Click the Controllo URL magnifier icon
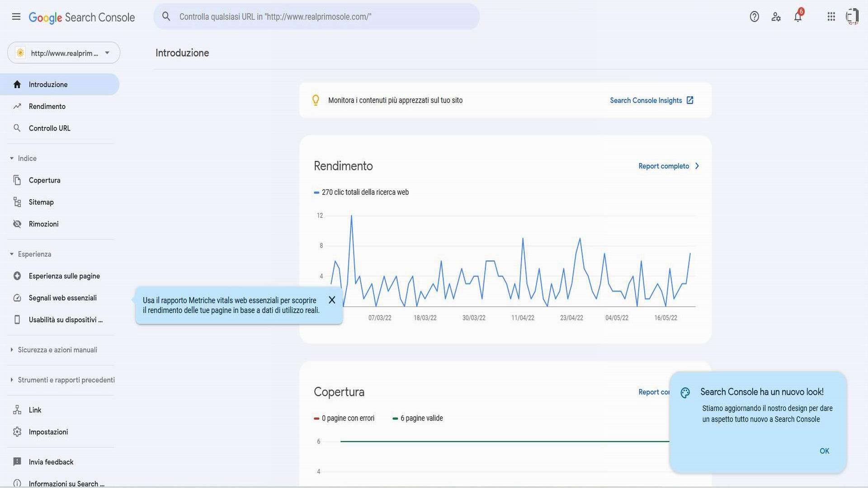 17,128
